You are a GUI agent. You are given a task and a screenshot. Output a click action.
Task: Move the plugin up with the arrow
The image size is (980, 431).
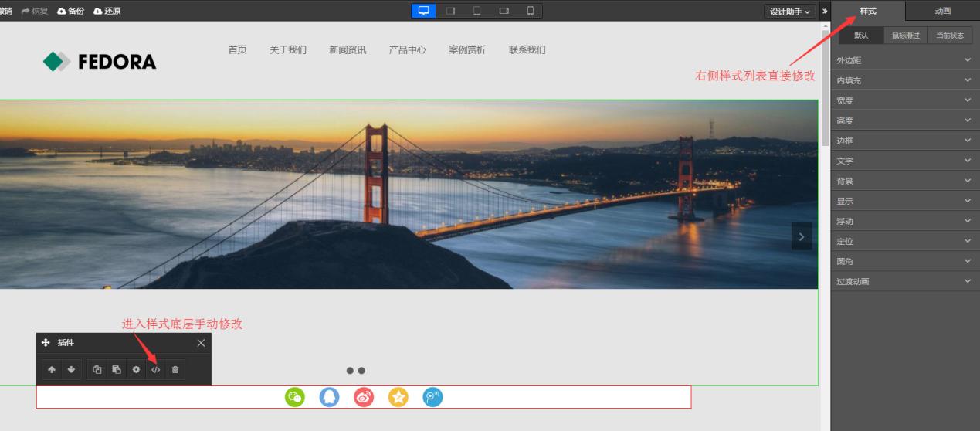52,370
